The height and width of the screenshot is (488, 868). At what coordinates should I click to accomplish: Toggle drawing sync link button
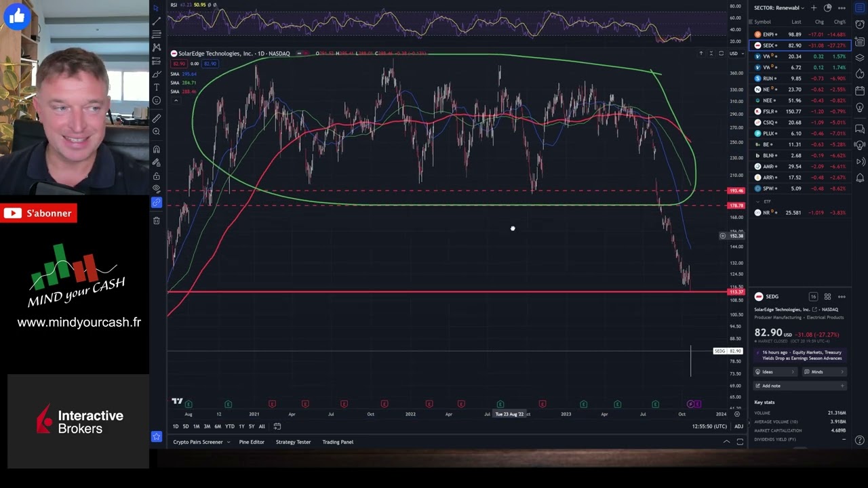pos(157,203)
